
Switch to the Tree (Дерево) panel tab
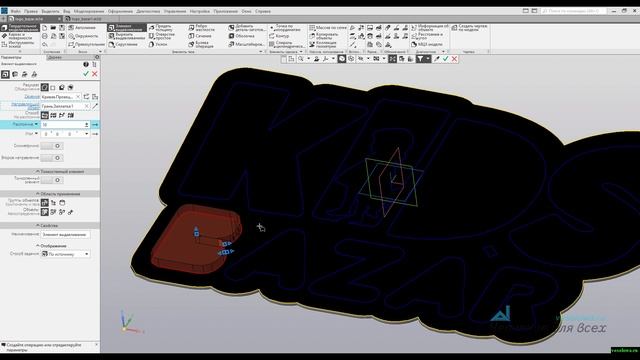[55, 58]
